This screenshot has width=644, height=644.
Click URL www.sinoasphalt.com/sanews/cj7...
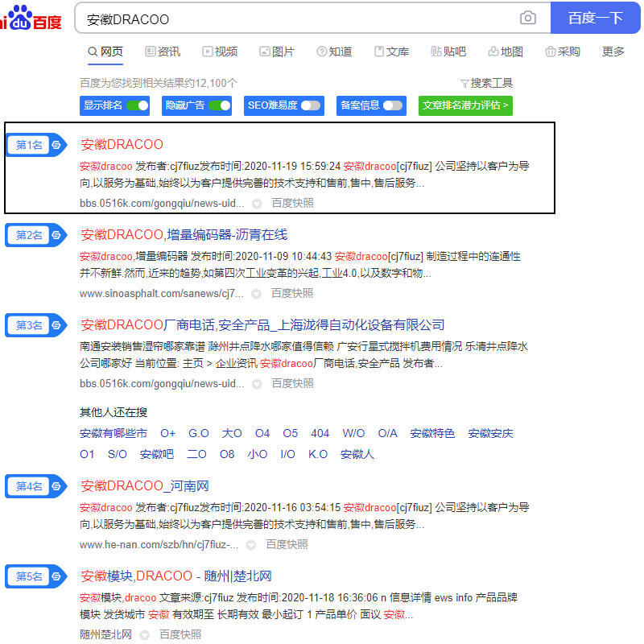[162, 294]
